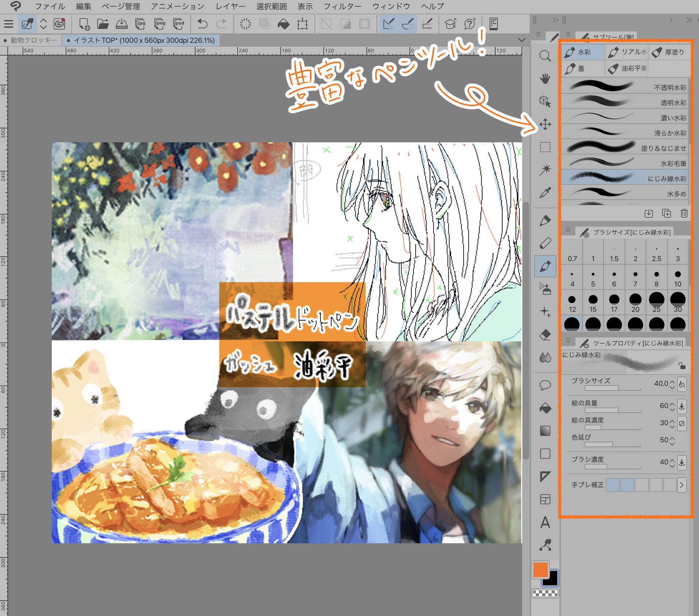Screen dimensions: 699x616
Task: Select the Zoom magnifier tool
Action: (545, 56)
